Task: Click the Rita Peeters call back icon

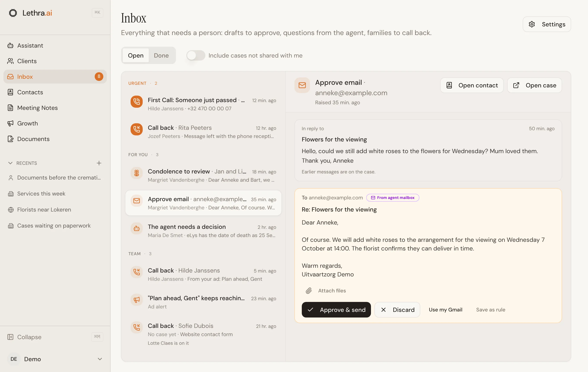Action: [136, 129]
